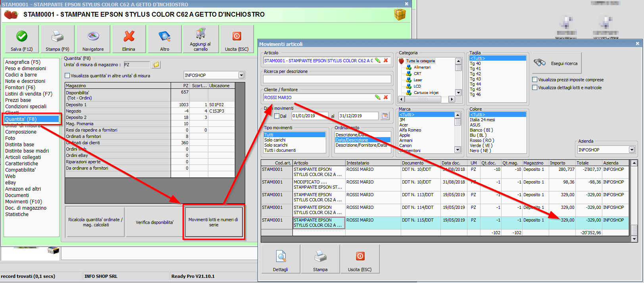Click the Dettagli magnifier document button
644x283 pixels.
pyautogui.click(x=281, y=259)
